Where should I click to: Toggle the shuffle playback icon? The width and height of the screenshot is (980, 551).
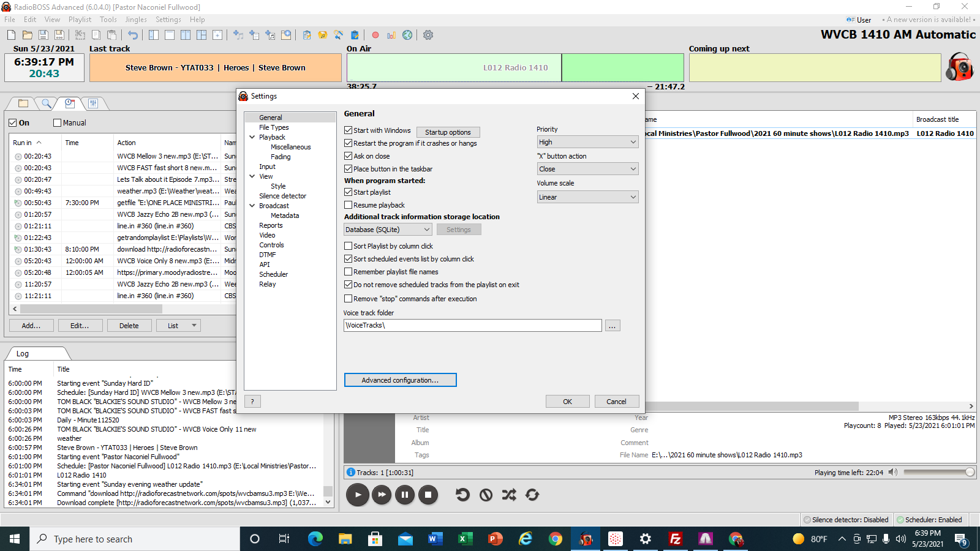click(509, 495)
